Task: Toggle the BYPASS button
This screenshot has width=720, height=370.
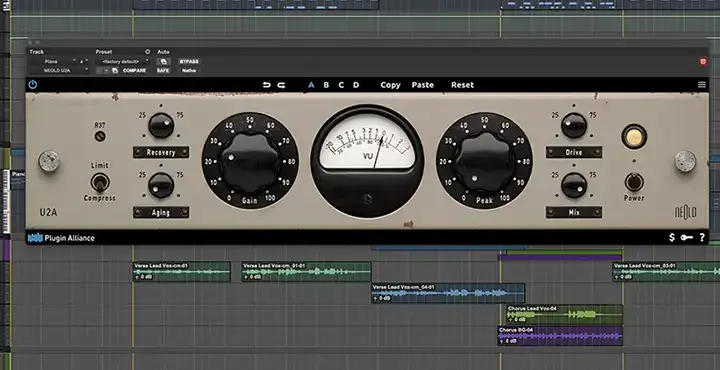Action: (189, 62)
